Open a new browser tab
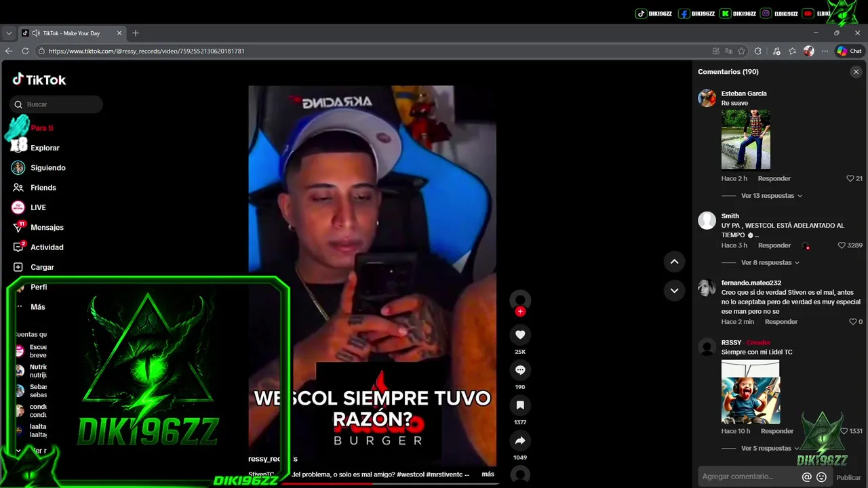Screen dimensions: 868x488 coord(136,33)
